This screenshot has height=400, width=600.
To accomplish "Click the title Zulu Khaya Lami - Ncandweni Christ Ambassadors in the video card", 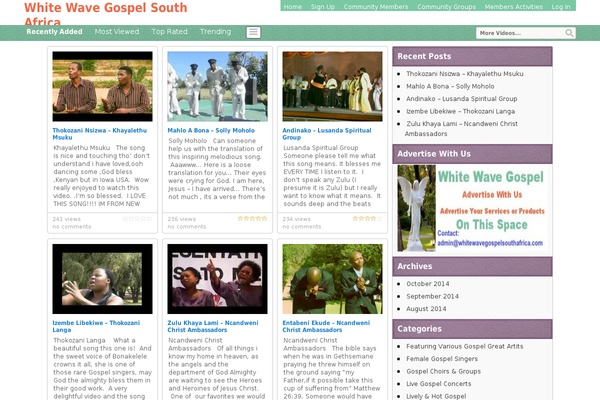I will pos(213,326).
